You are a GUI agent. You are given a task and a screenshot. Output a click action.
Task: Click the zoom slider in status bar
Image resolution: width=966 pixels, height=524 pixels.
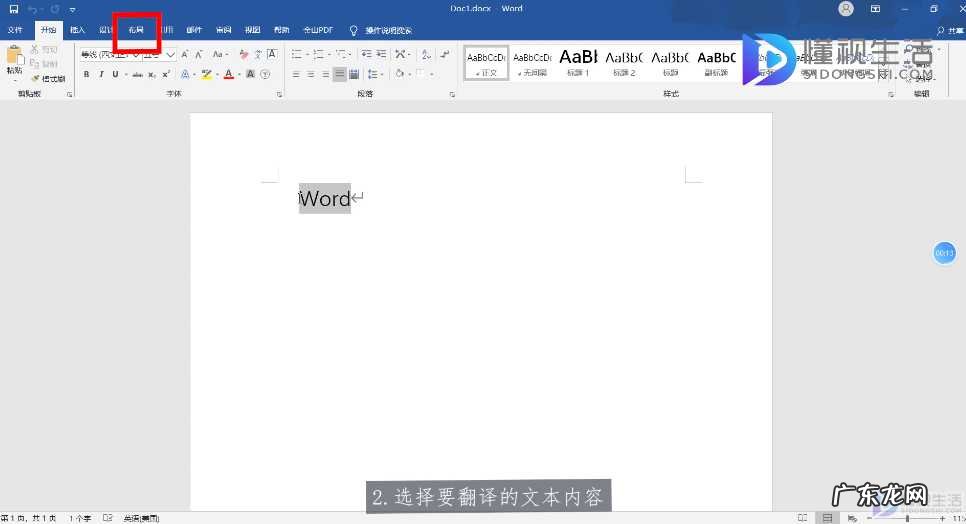(907, 518)
